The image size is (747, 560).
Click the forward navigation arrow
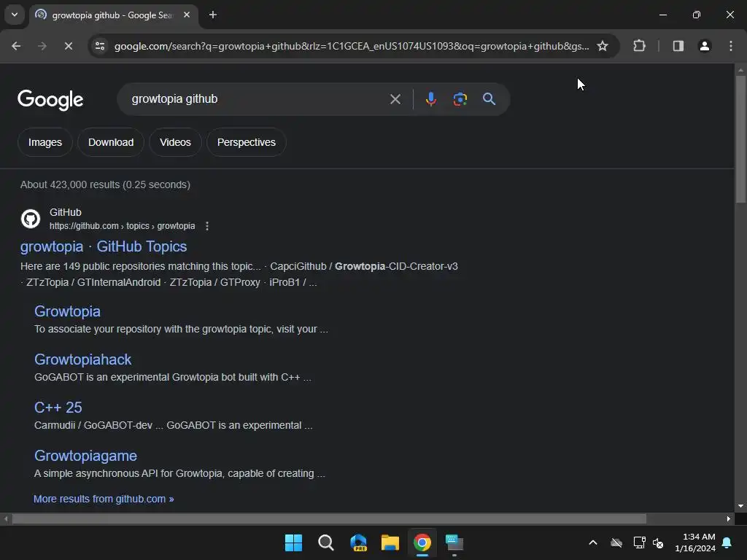coord(42,46)
